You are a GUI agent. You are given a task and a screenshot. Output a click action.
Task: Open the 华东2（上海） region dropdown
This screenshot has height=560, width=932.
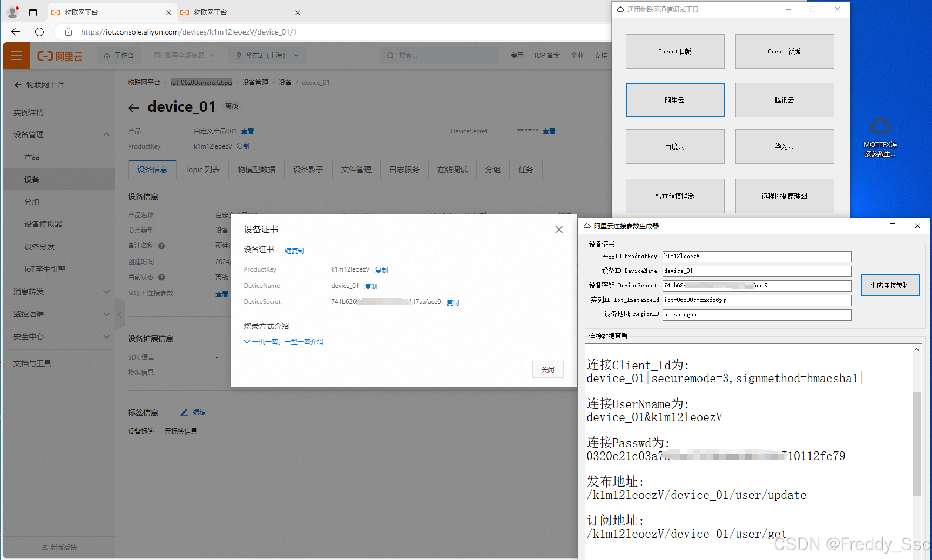(x=267, y=56)
